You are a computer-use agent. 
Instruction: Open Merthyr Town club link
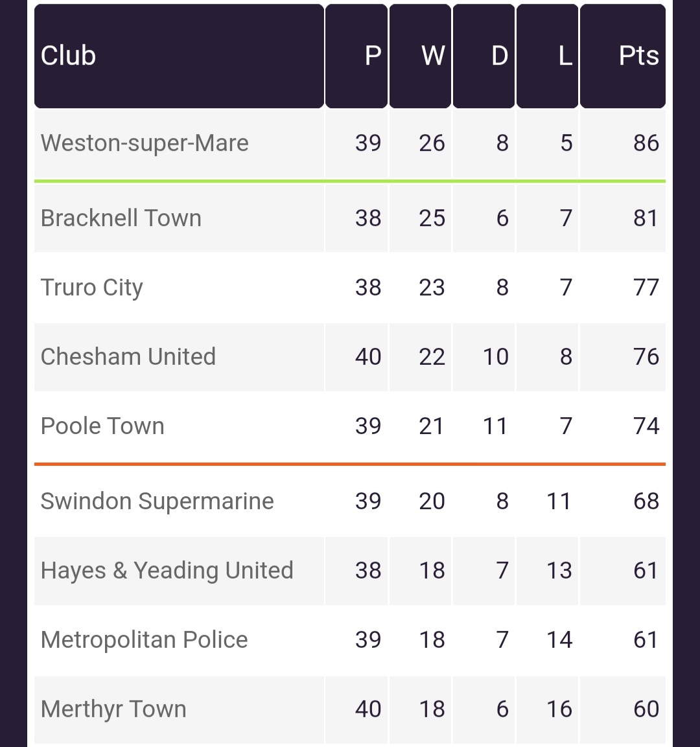(113, 709)
